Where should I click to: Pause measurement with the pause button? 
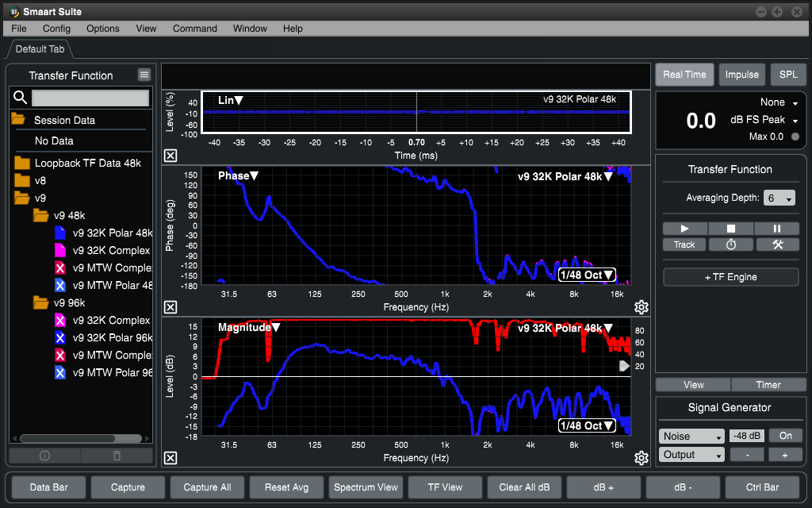[777, 229]
